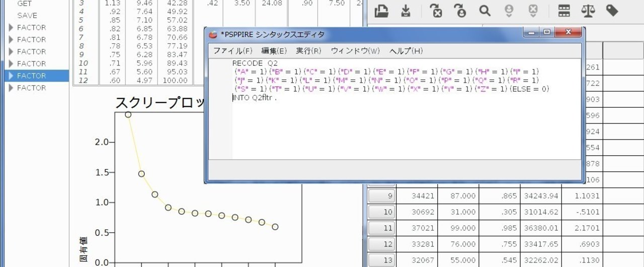Click row header button 11 in data sheet

click(381, 228)
